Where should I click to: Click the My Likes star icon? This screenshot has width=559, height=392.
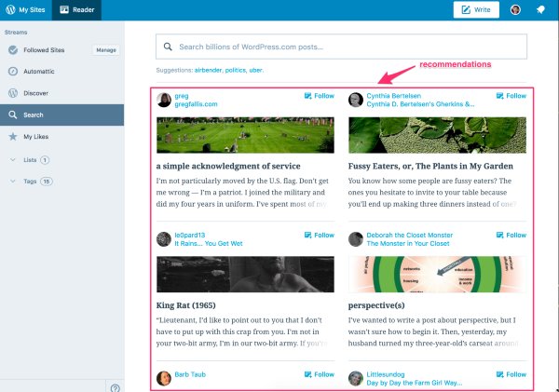13,137
